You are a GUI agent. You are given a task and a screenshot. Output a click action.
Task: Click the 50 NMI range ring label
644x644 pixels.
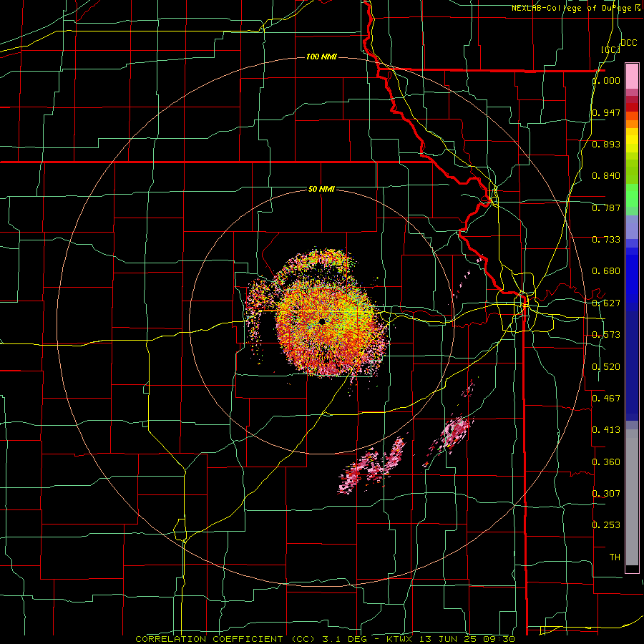[321, 189]
